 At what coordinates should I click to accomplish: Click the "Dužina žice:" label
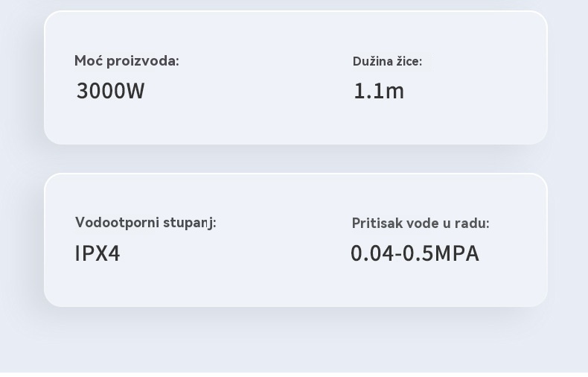(387, 61)
